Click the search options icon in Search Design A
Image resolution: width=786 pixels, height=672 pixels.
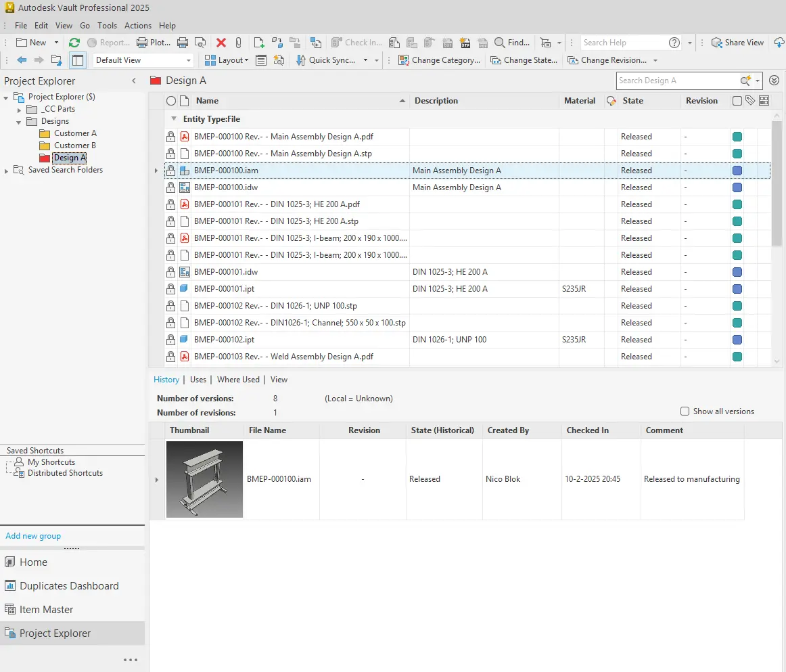click(745, 81)
